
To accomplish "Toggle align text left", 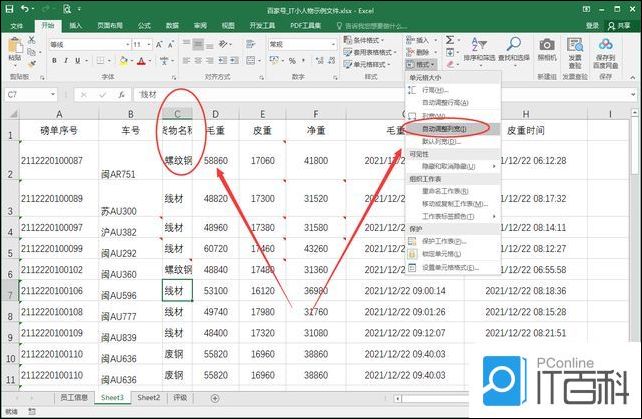I will [x=186, y=61].
